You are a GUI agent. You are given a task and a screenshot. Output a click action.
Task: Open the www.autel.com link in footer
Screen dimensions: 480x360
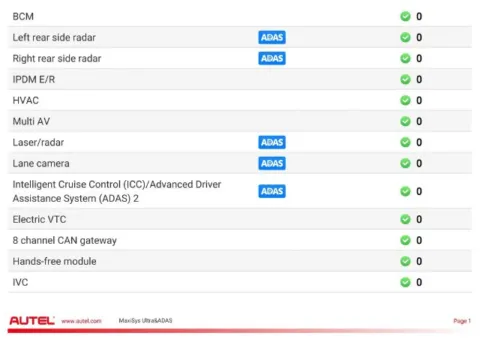click(81, 321)
